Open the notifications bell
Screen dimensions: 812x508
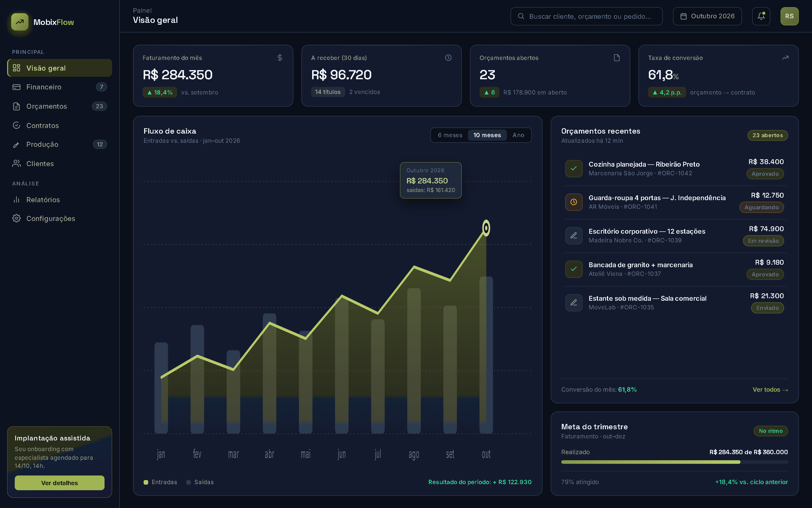click(x=761, y=16)
